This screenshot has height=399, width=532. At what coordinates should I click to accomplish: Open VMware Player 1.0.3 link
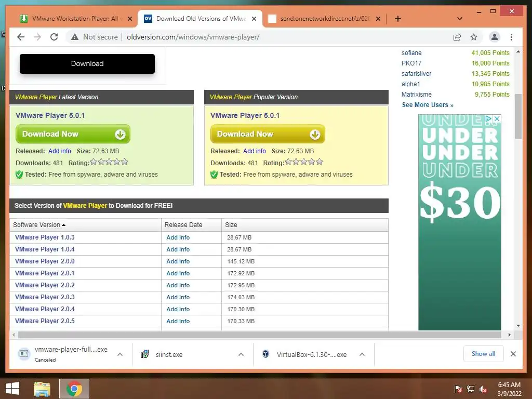[x=45, y=237]
